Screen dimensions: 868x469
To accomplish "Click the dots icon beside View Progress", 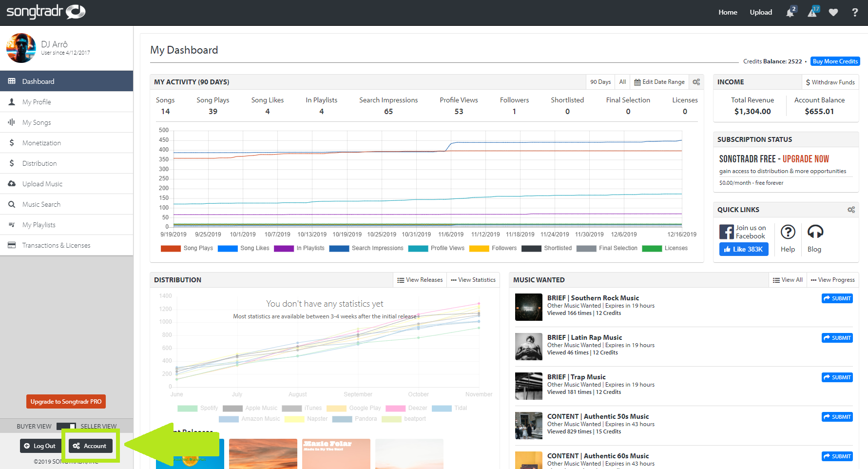I will coord(813,280).
